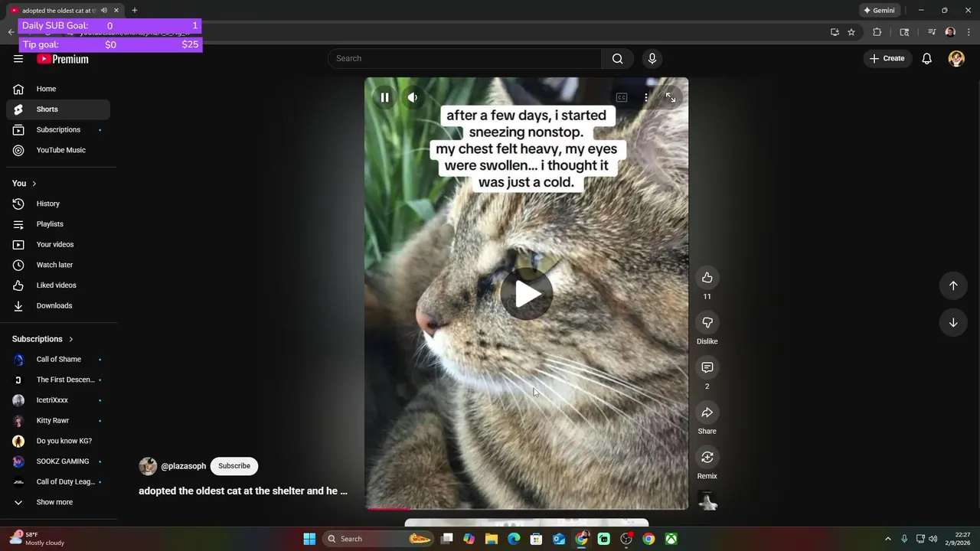Click the YouTube search field
The image size is (980, 551).
(465, 59)
